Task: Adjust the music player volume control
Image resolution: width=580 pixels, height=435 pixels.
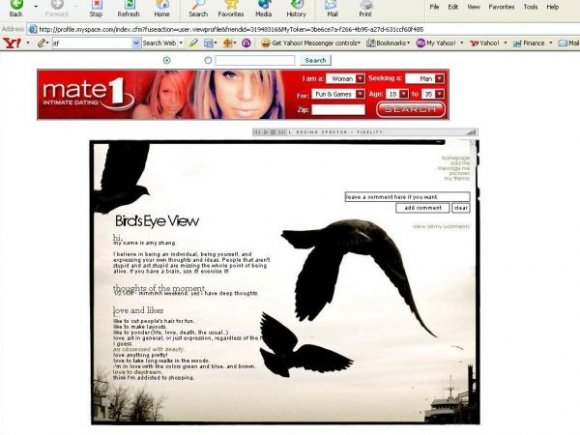Action: pos(471,132)
